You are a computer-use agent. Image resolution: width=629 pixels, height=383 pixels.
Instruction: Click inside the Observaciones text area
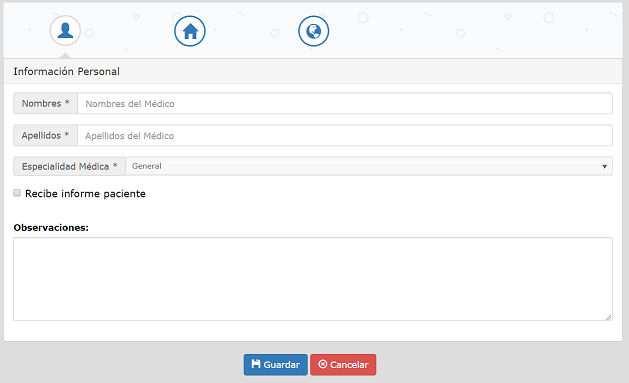pyautogui.click(x=313, y=279)
